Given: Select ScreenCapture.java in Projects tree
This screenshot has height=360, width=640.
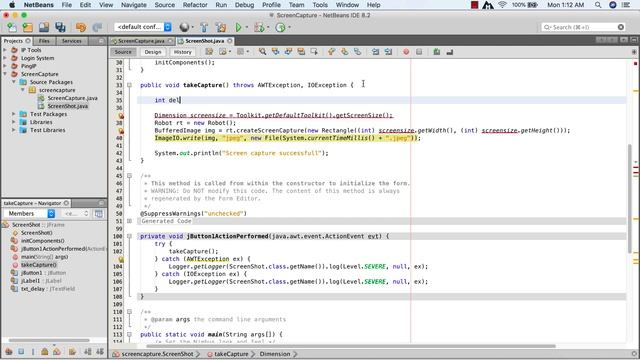Looking at the screenshot, I should tap(72, 98).
